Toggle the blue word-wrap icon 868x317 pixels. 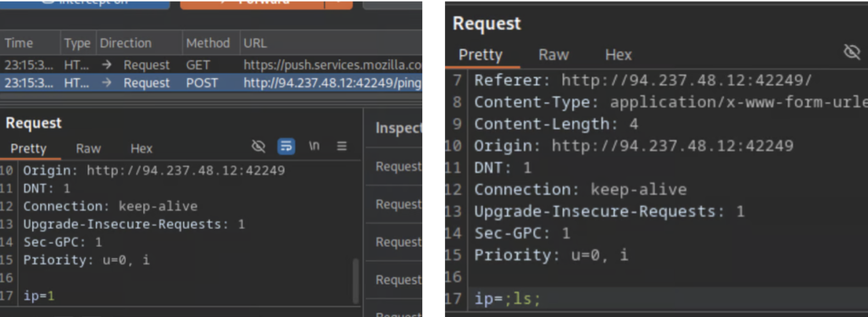(x=286, y=146)
